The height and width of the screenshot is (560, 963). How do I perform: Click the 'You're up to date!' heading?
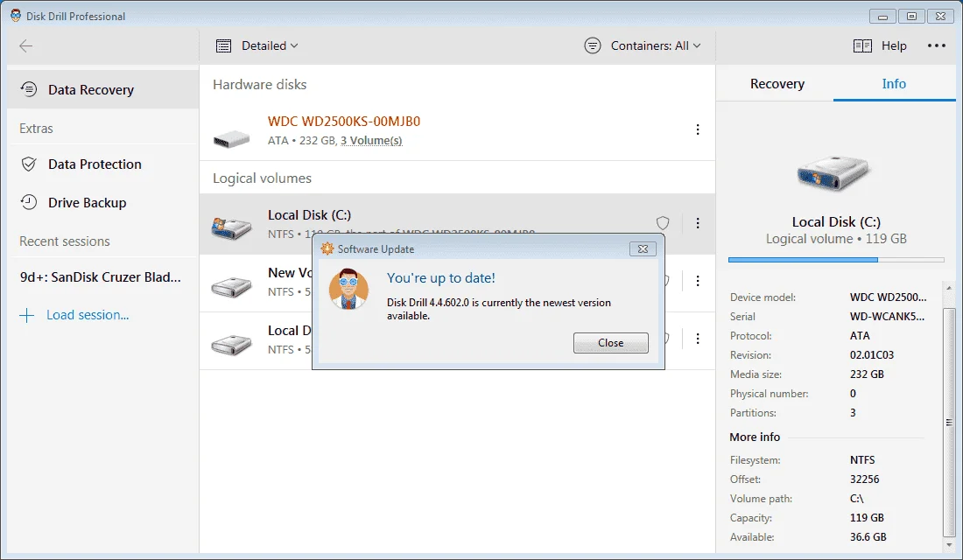pos(441,278)
